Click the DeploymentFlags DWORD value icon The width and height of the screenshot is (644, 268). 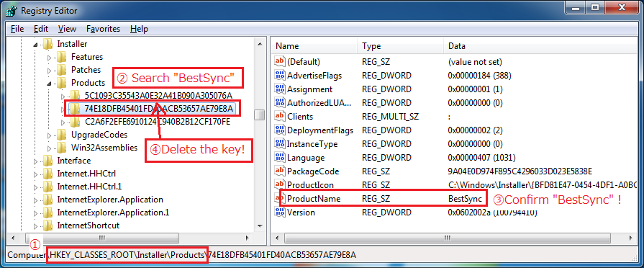(x=280, y=130)
